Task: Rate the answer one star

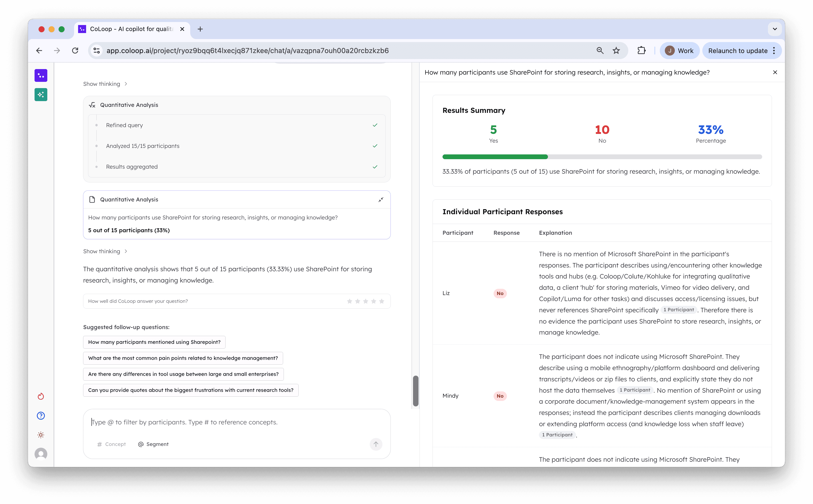Action: pos(349,301)
